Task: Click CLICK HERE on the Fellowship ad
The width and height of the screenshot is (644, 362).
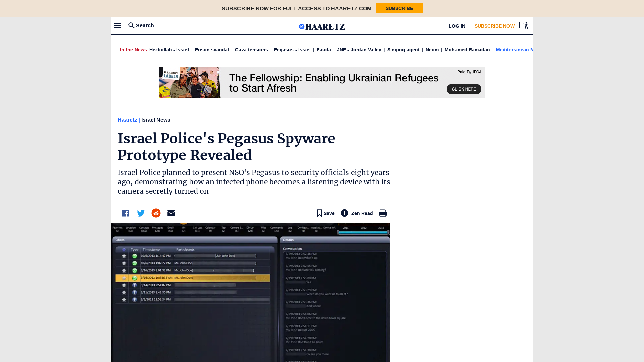Action: [x=464, y=89]
